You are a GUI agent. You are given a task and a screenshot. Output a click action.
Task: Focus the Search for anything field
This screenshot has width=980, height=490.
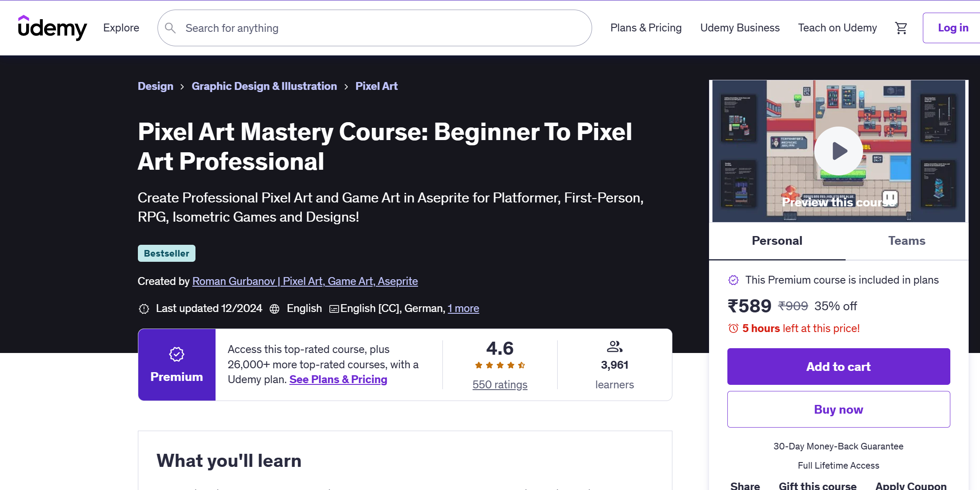click(x=384, y=28)
